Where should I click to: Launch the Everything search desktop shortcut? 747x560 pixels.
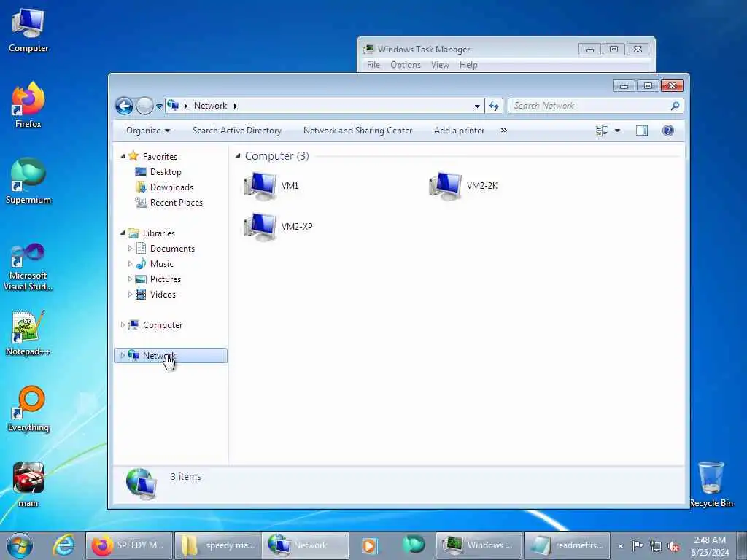point(28,408)
